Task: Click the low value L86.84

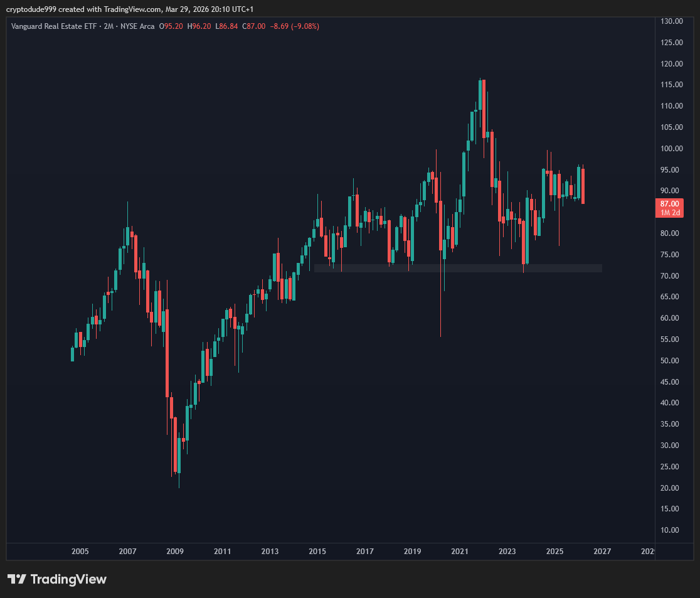Action: click(x=227, y=26)
